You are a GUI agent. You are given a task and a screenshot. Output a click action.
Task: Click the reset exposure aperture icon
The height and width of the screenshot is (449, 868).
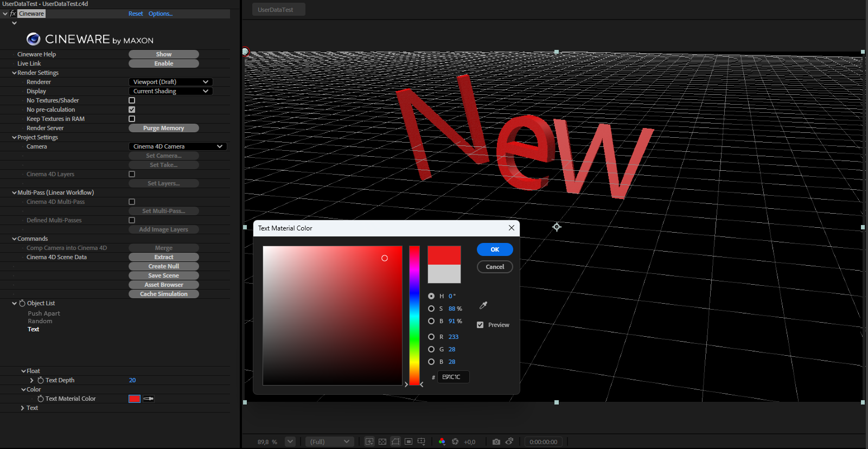[455, 441]
